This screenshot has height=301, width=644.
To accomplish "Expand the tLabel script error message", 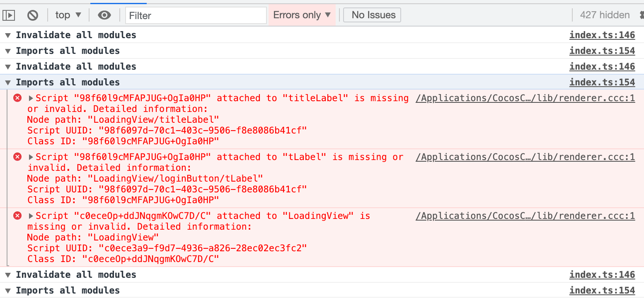I will (31, 157).
